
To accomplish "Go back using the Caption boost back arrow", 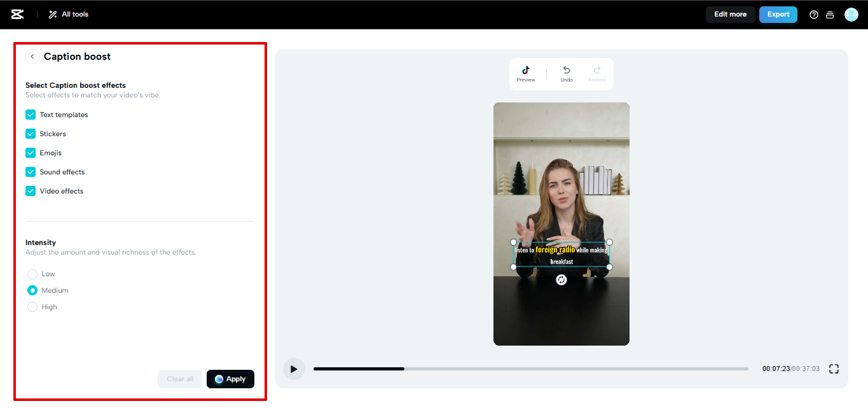I will [x=32, y=56].
